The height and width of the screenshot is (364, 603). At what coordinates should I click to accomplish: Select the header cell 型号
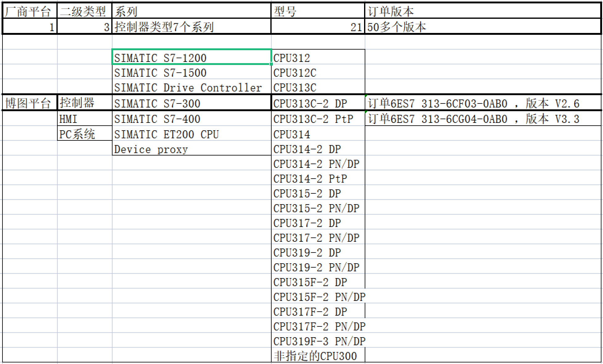pos(318,11)
